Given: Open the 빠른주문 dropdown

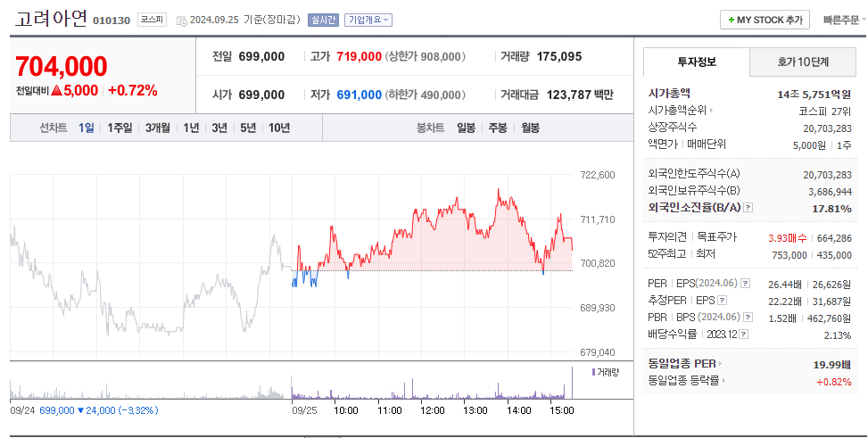Looking at the screenshot, I should (844, 20).
